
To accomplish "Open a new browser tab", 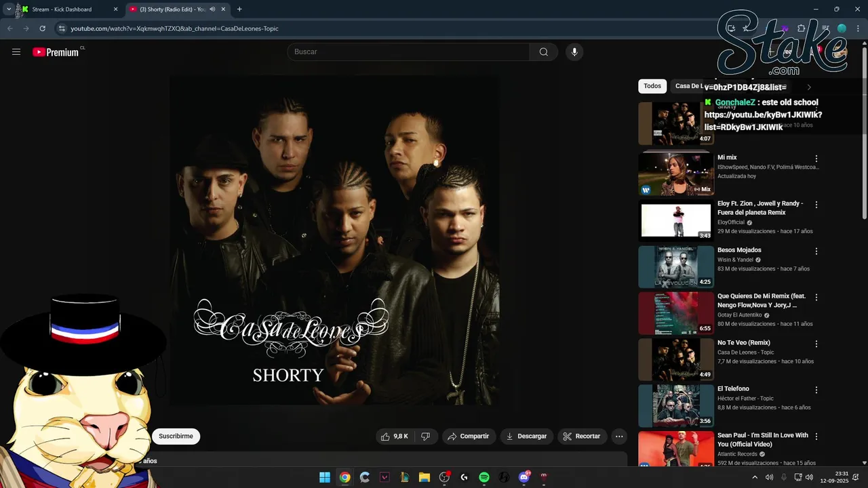I will (x=239, y=9).
